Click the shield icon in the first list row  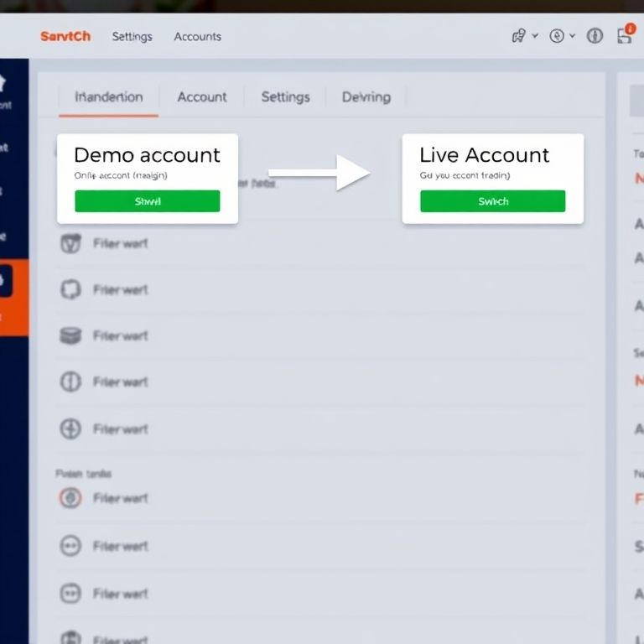[x=71, y=244]
